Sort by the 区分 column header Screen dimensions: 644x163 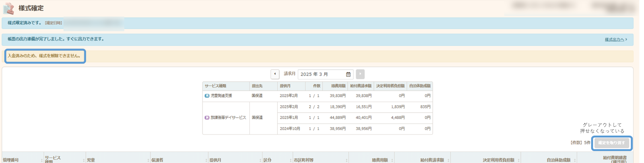click(267, 160)
